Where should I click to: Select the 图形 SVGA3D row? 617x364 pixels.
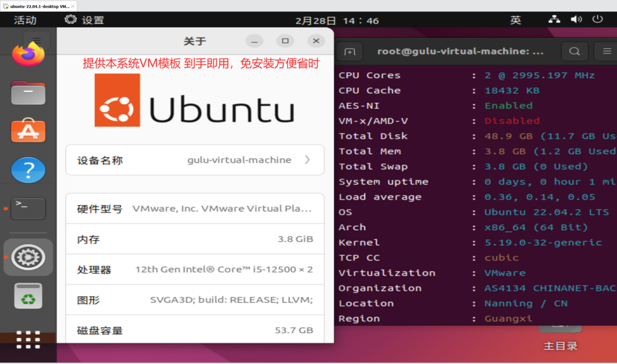click(195, 300)
